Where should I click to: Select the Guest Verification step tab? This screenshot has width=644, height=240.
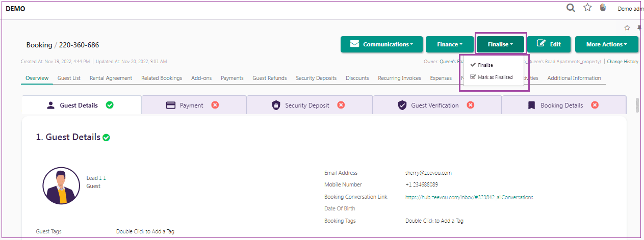click(x=437, y=105)
